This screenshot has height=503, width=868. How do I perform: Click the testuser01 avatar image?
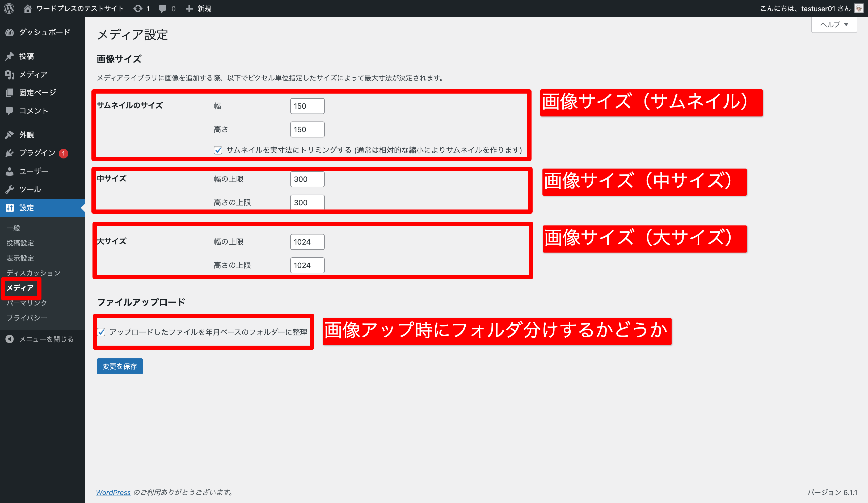click(x=859, y=8)
